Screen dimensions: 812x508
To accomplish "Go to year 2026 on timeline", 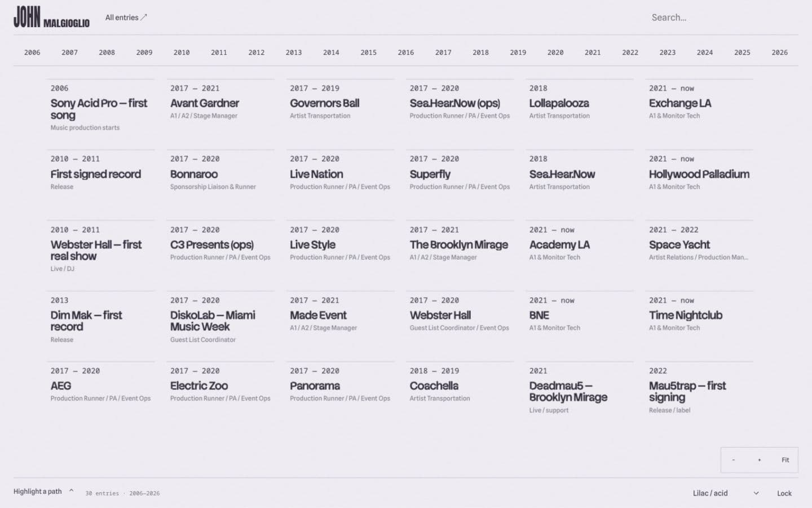I will point(780,52).
